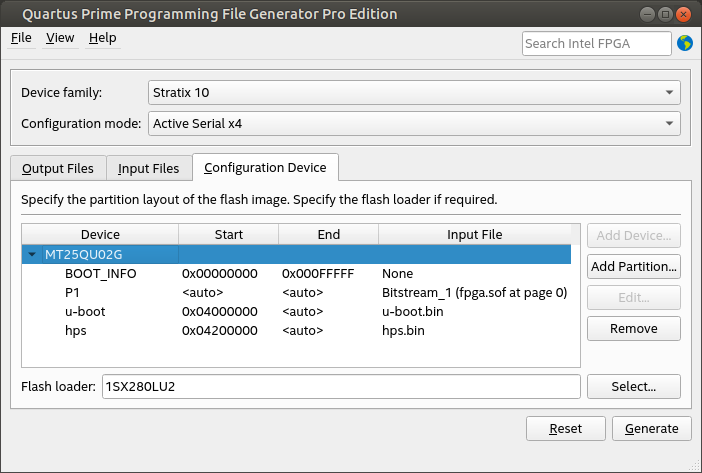Click the globe icon beside search field
Screen dimensions: 702x473
pyautogui.click(x=685, y=43)
